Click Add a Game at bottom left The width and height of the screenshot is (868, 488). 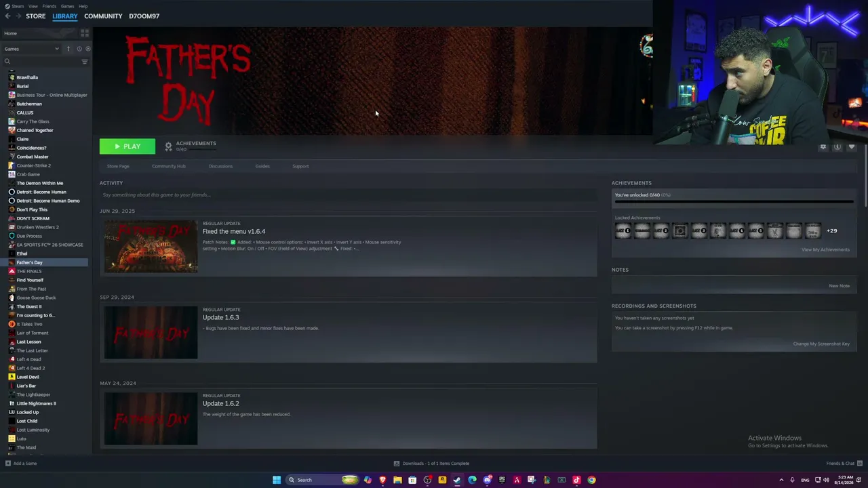(21, 464)
